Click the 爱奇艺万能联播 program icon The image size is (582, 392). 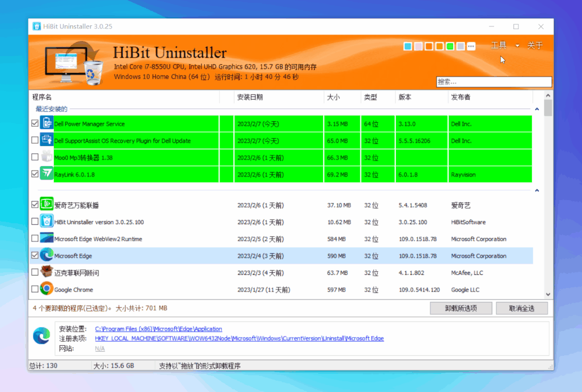click(x=47, y=205)
